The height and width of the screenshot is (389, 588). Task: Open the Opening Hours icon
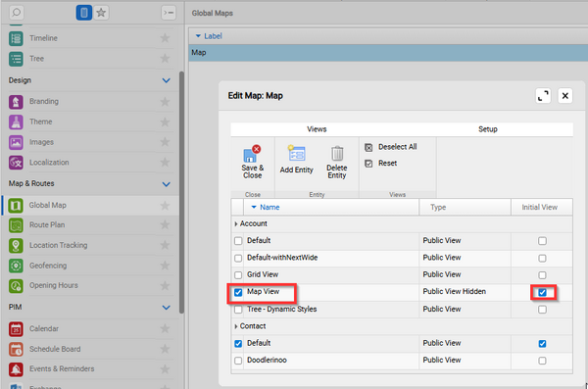pos(16,285)
